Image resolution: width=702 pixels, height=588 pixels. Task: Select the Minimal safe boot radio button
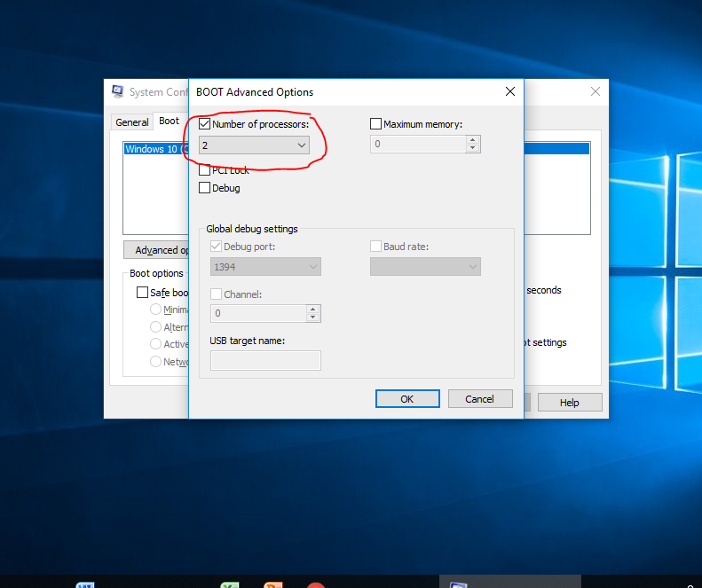(x=155, y=310)
